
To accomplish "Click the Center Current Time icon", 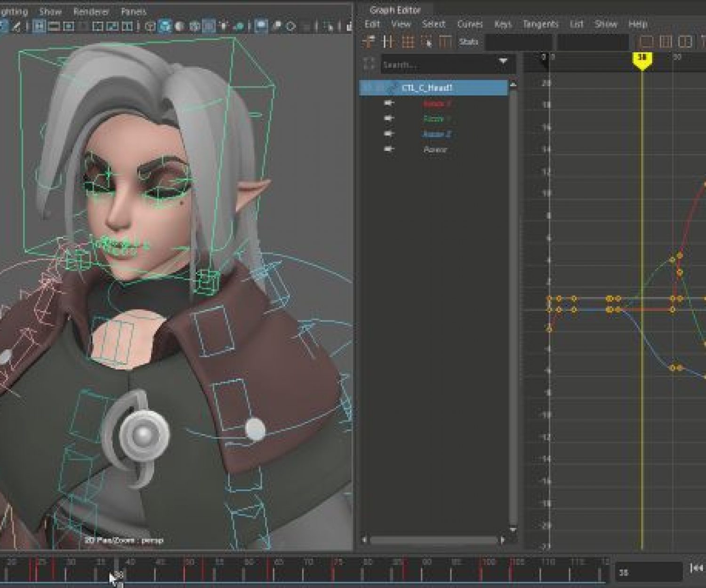I will (x=685, y=42).
